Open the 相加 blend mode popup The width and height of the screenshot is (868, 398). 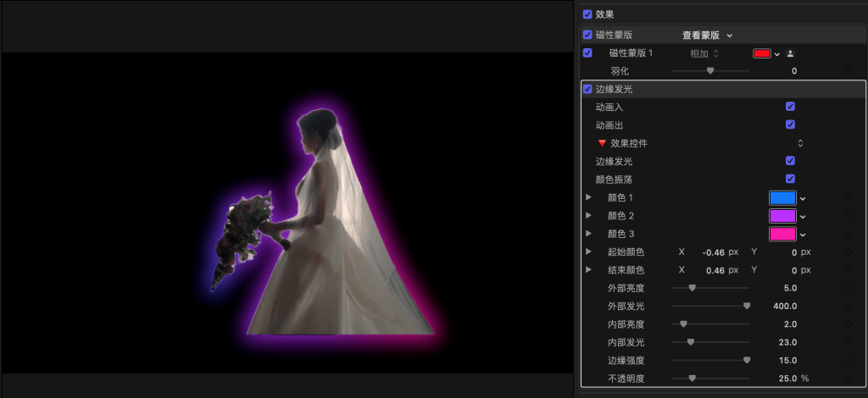pyautogui.click(x=704, y=53)
